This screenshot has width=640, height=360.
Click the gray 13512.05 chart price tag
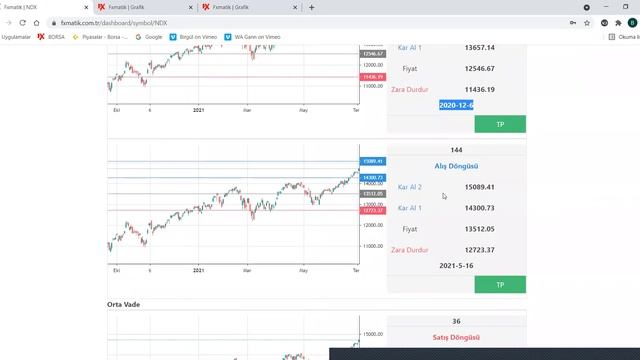click(373, 194)
